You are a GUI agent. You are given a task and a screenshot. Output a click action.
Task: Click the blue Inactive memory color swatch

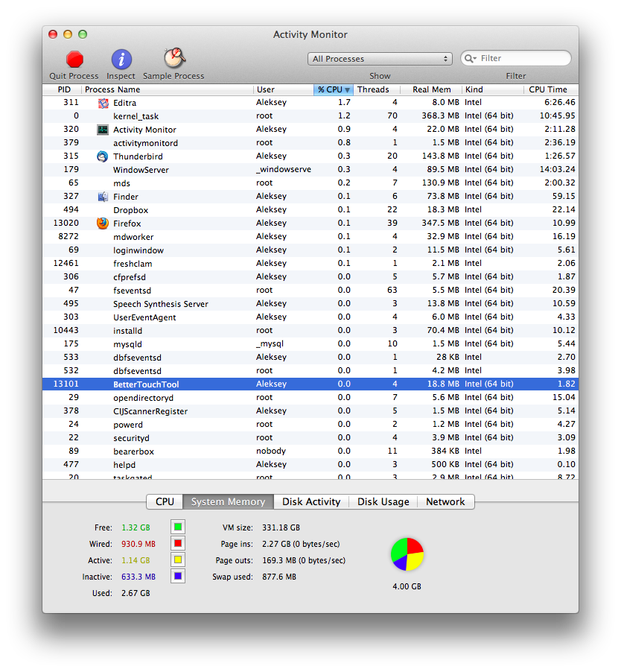point(178,577)
